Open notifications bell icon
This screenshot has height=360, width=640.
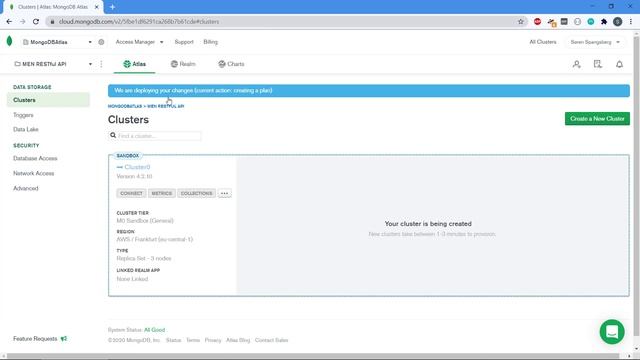click(x=619, y=64)
